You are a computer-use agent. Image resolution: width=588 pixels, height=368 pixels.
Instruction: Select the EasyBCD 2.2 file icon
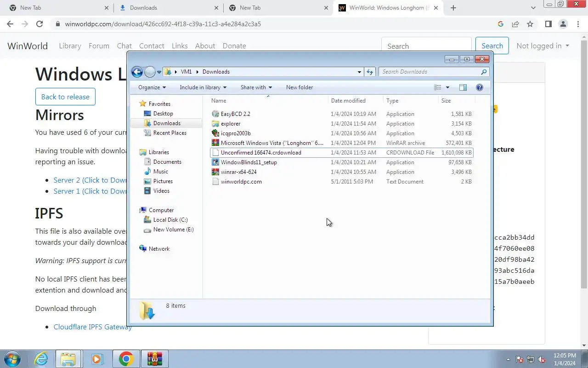[215, 114]
